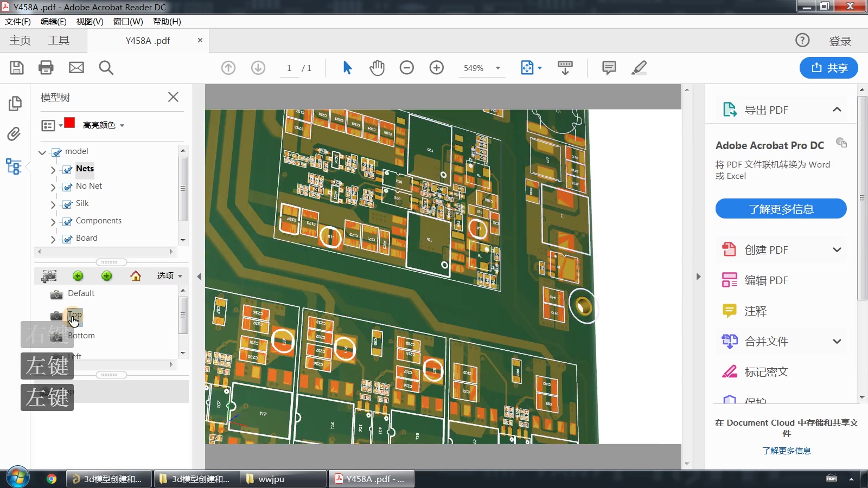Toggle the Silk layer checkbox
868x488 pixels.
tap(68, 204)
